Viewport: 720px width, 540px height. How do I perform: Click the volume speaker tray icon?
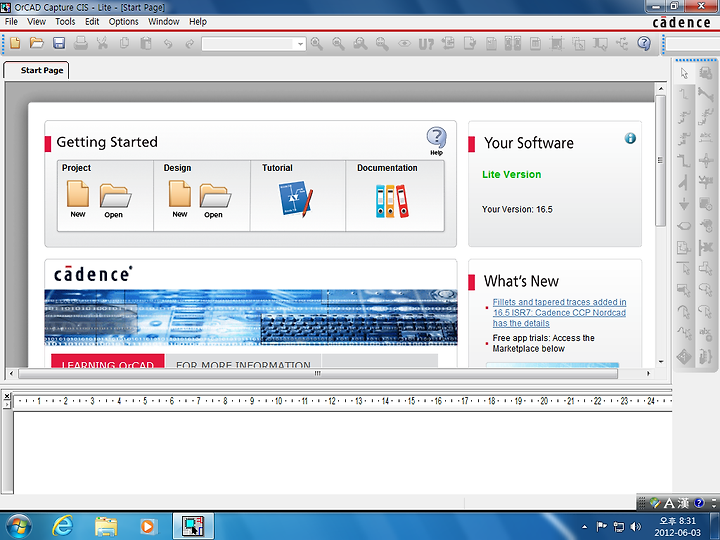pyautogui.click(x=636, y=526)
